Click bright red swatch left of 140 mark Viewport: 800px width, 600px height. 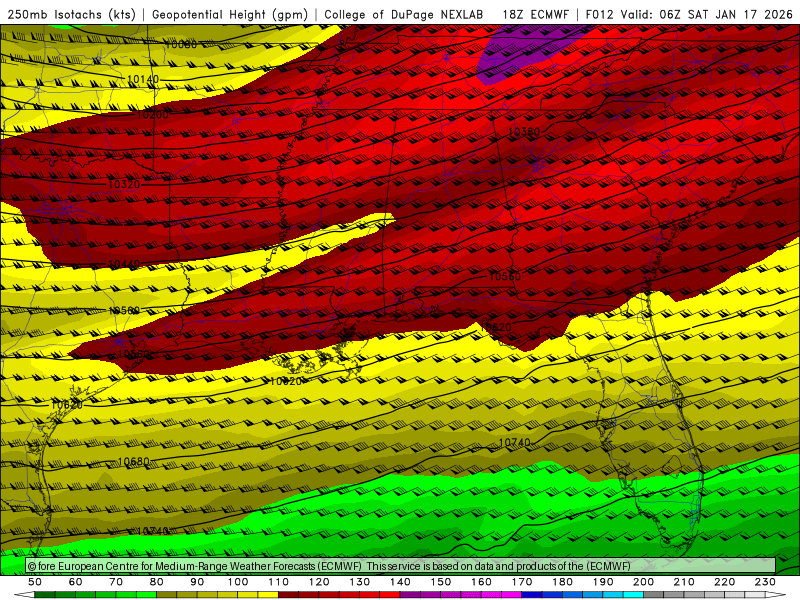pyautogui.click(x=390, y=595)
